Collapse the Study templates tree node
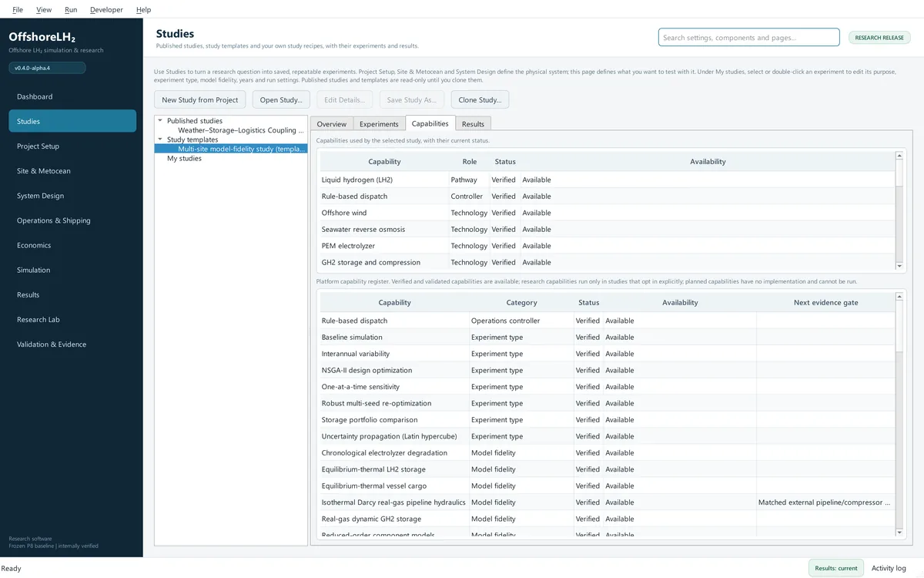The height and width of the screenshot is (578, 924). pyautogui.click(x=160, y=139)
